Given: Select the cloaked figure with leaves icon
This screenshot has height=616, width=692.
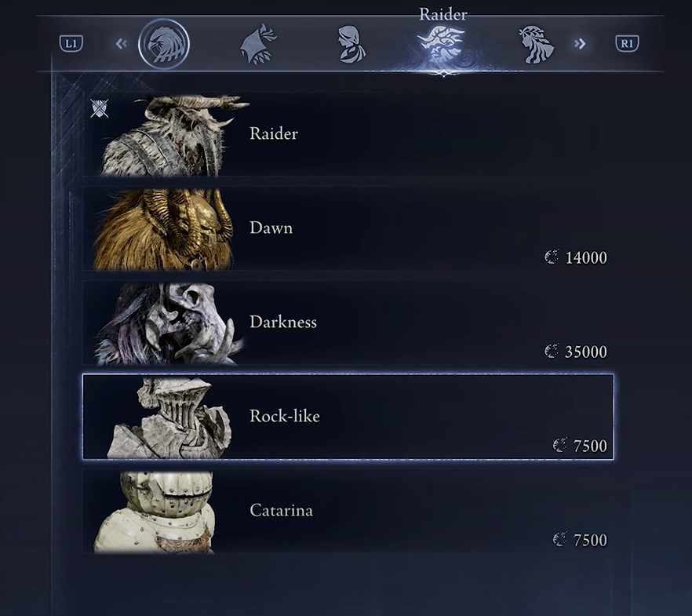Looking at the screenshot, I should (x=258, y=44).
